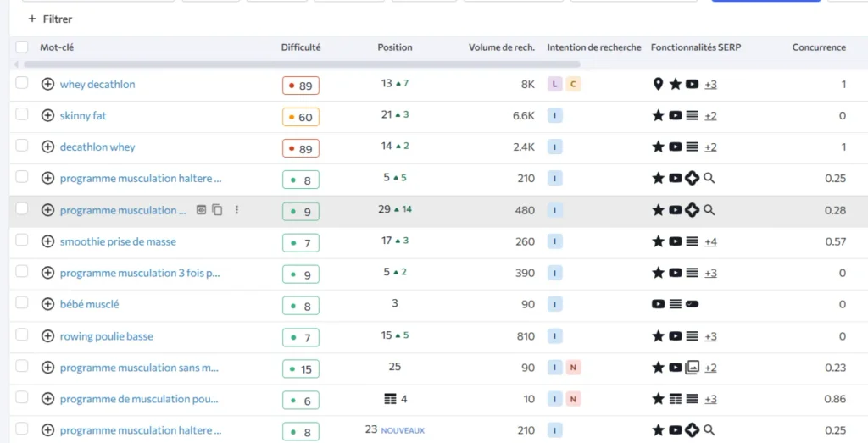Click the magnifier icon in the highlighted row
868x443 pixels.
709,210
